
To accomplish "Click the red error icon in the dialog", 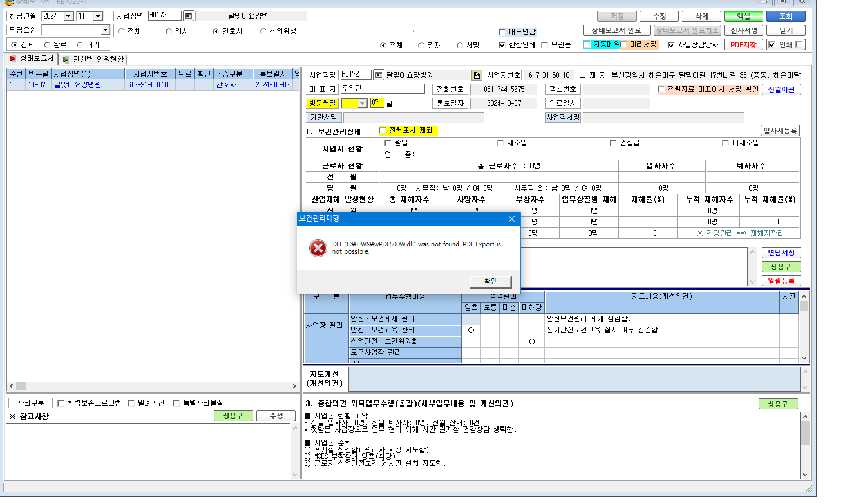I will (x=318, y=247).
